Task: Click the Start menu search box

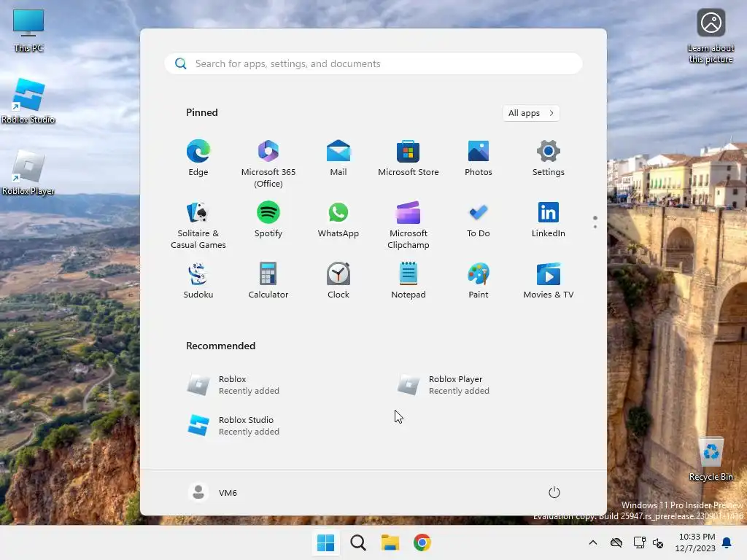Action: [373, 63]
